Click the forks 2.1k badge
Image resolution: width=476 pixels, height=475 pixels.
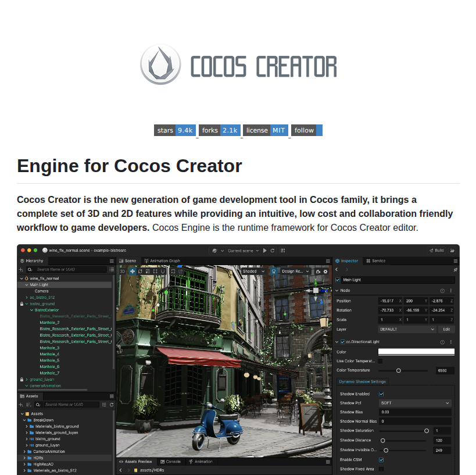220,130
